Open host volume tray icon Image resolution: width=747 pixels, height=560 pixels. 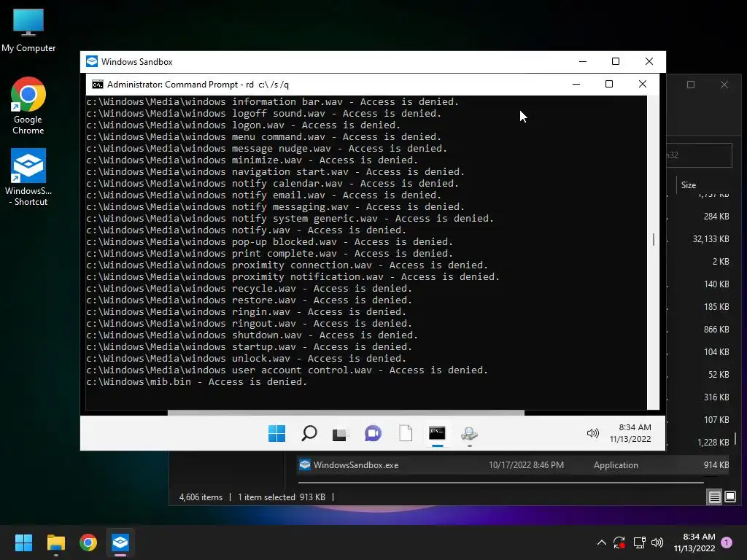[657, 542]
